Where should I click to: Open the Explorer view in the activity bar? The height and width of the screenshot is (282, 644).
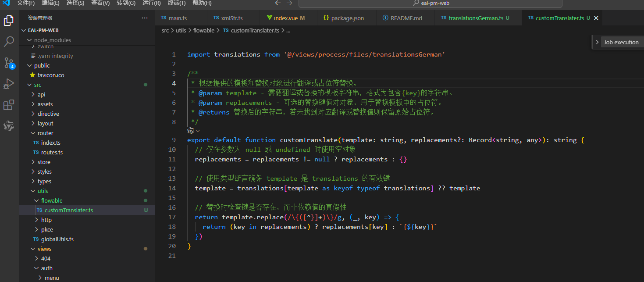pyautogui.click(x=10, y=20)
